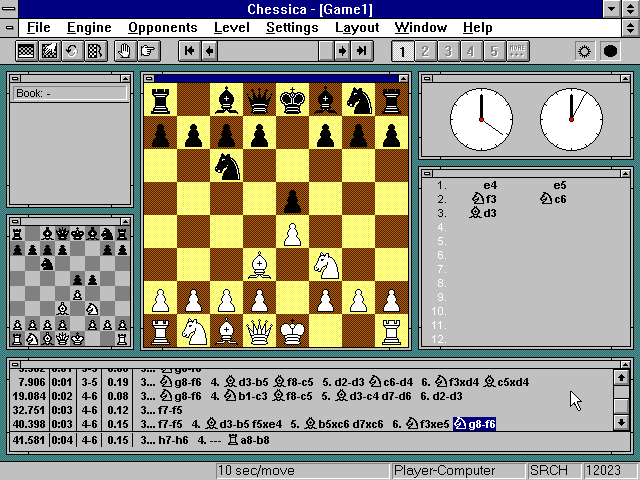The width and height of the screenshot is (640, 480).
Task: Click the move list panel maximize arrow
Action: pos(625,173)
